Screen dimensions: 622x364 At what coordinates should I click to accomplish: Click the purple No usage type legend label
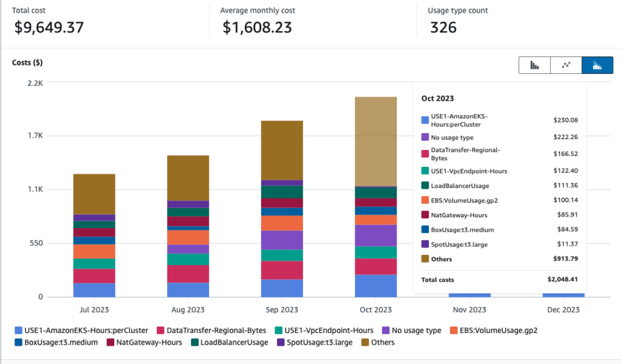pyautogui.click(x=415, y=331)
